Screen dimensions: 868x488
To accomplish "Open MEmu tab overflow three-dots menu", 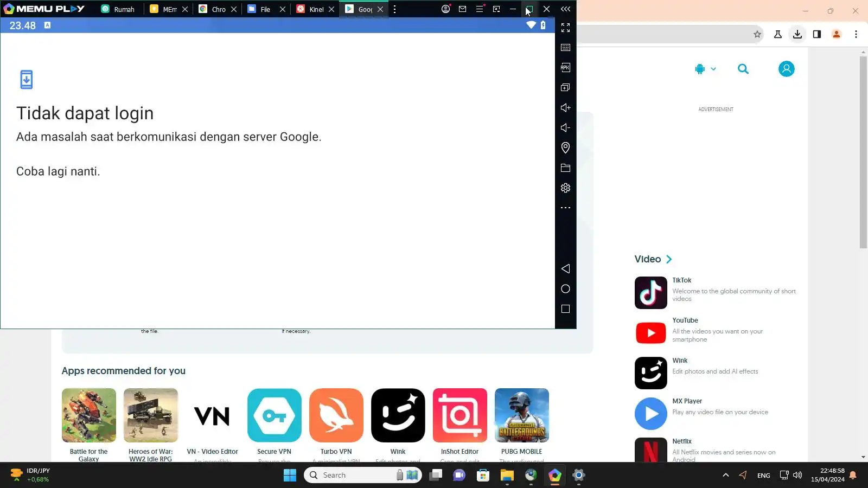I will click(x=394, y=9).
